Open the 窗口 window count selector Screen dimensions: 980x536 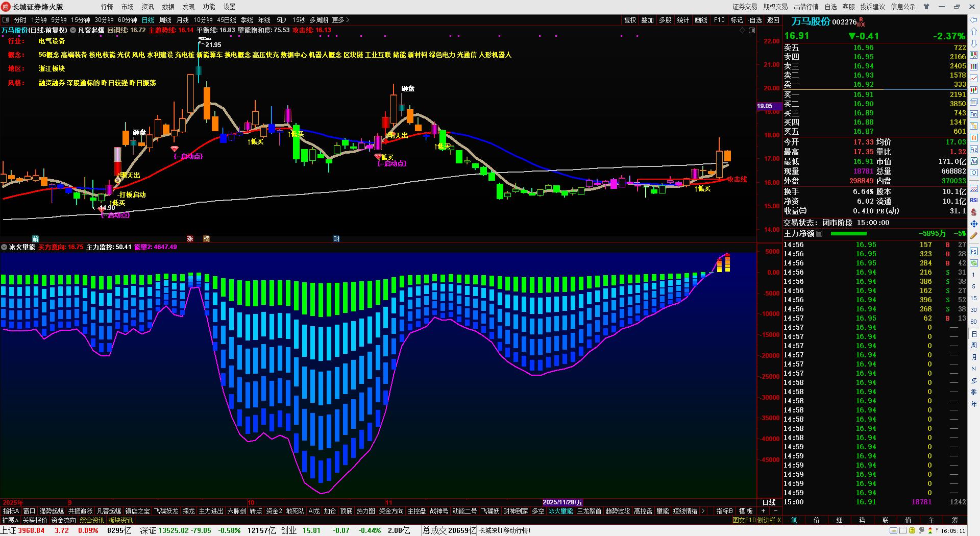(29, 511)
